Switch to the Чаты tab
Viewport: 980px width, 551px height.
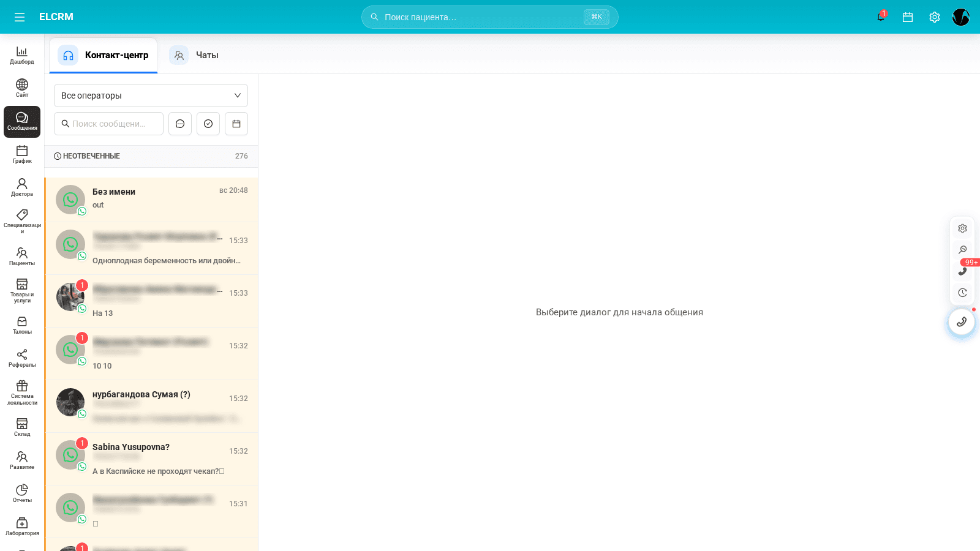point(195,55)
